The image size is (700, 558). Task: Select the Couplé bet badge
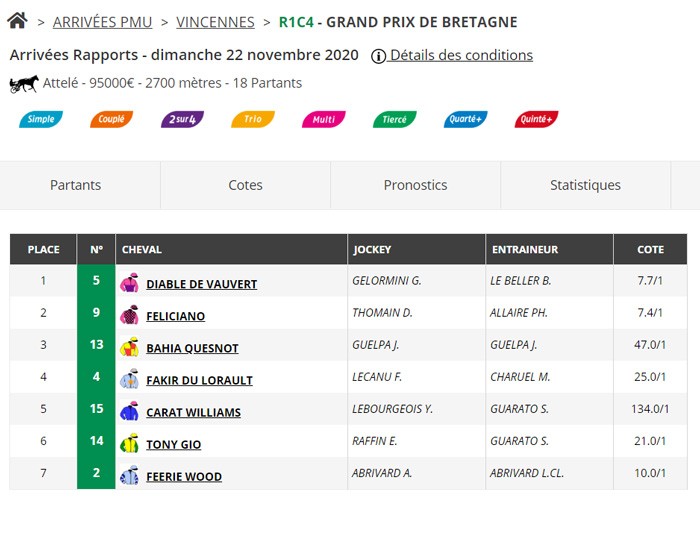pyautogui.click(x=111, y=119)
